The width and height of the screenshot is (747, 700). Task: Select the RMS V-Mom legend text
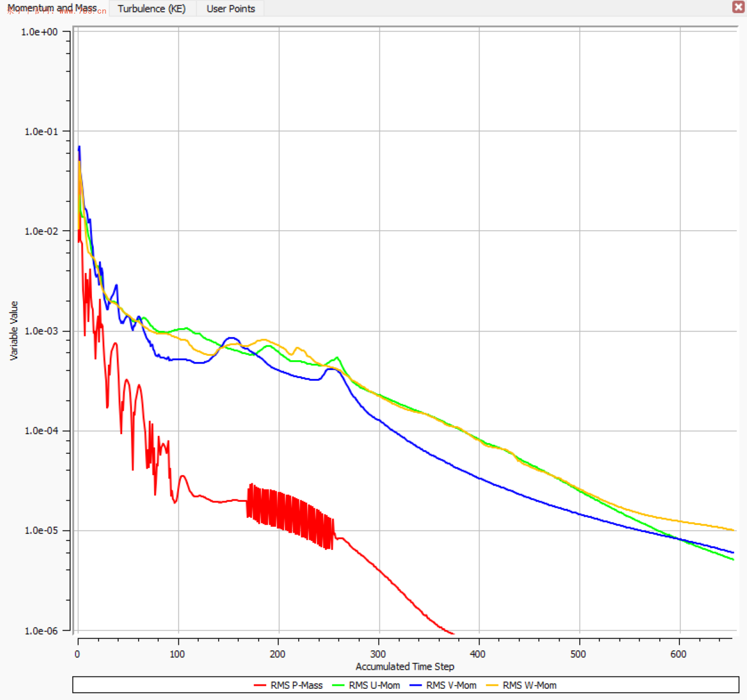(x=451, y=685)
